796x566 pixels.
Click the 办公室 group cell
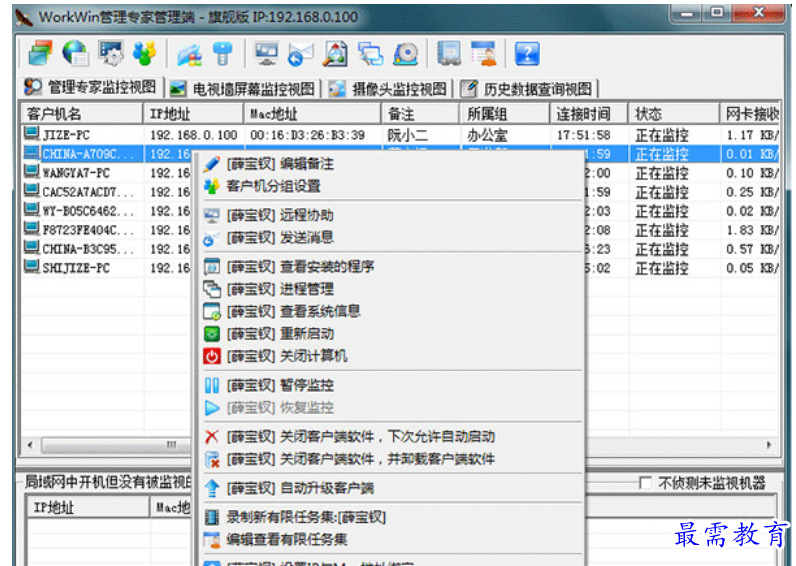[x=487, y=135]
